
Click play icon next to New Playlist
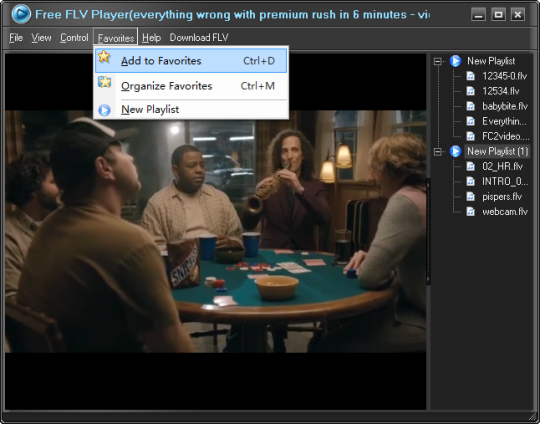pos(455,61)
